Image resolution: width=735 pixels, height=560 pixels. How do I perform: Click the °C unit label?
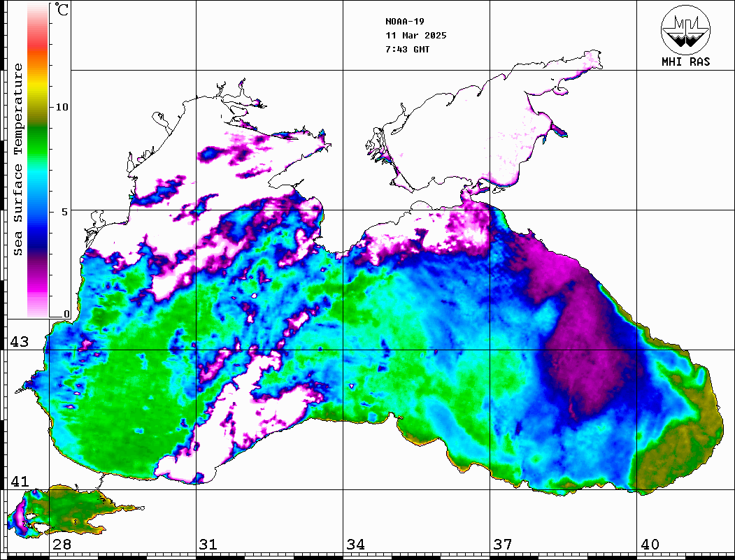62,9
